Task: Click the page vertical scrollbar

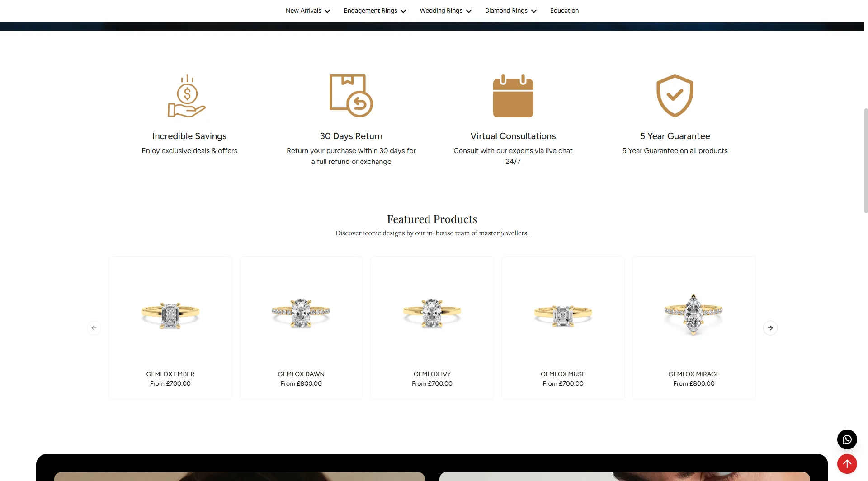Action: click(x=866, y=160)
